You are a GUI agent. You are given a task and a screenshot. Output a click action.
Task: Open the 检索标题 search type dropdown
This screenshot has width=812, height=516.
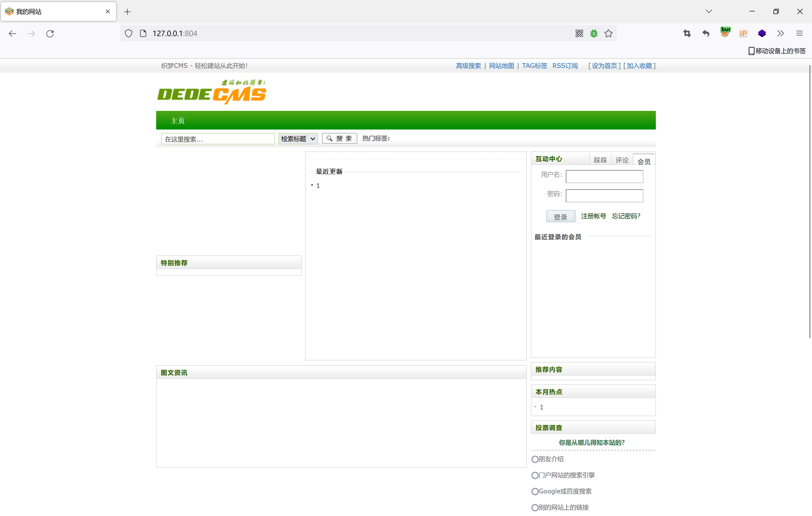pyautogui.click(x=298, y=139)
